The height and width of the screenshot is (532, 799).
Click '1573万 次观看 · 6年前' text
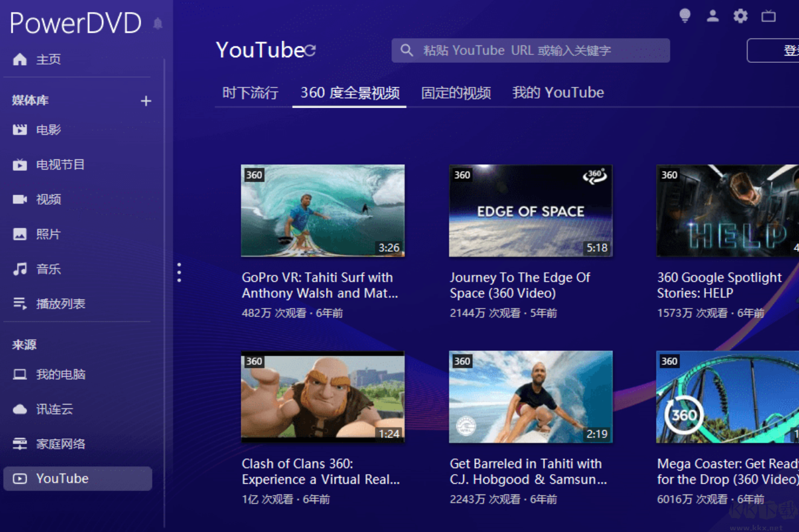711,313
